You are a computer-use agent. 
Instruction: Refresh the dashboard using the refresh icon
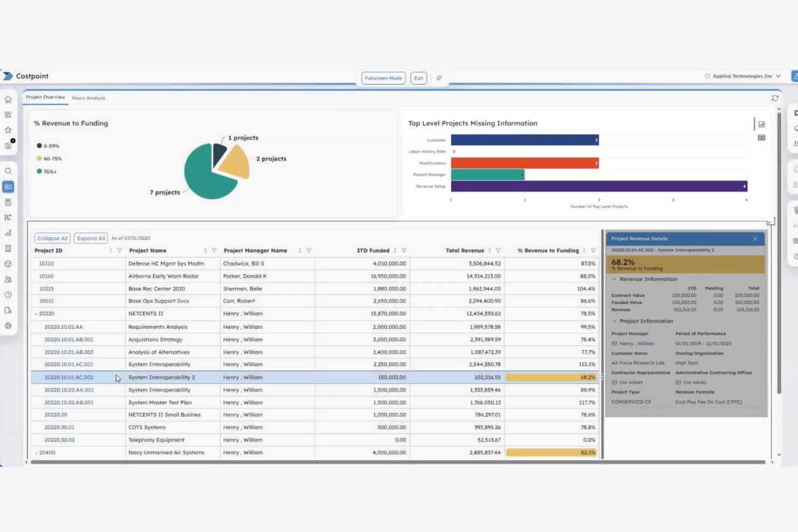(775, 98)
